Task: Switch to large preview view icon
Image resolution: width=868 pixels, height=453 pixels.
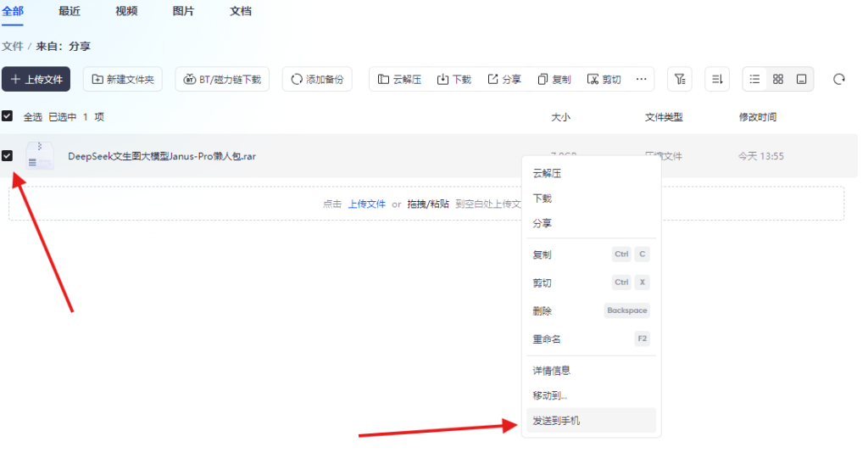Action: [x=801, y=79]
